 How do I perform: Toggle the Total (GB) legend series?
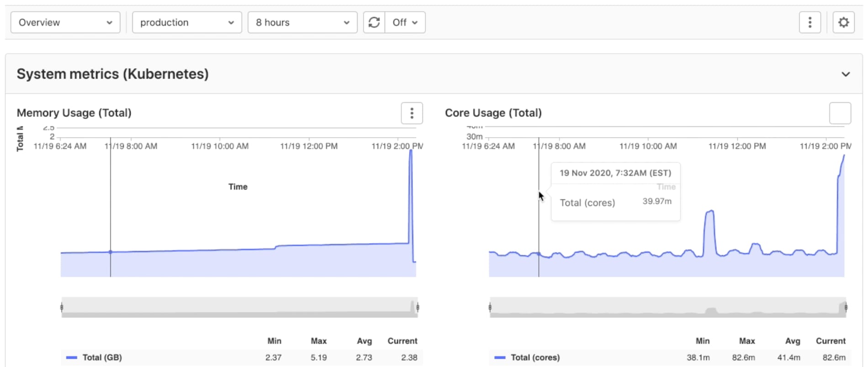(94, 357)
